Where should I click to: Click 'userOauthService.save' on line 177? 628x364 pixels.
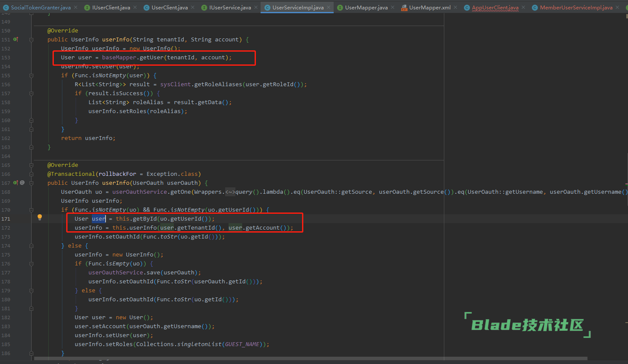123,273
